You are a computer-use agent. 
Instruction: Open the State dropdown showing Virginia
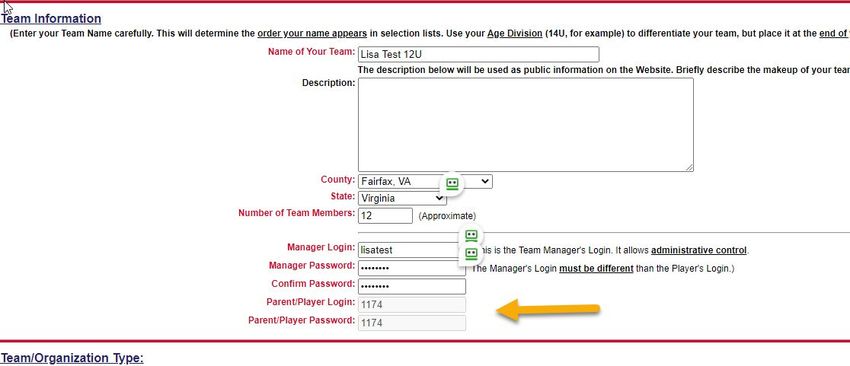coord(402,198)
